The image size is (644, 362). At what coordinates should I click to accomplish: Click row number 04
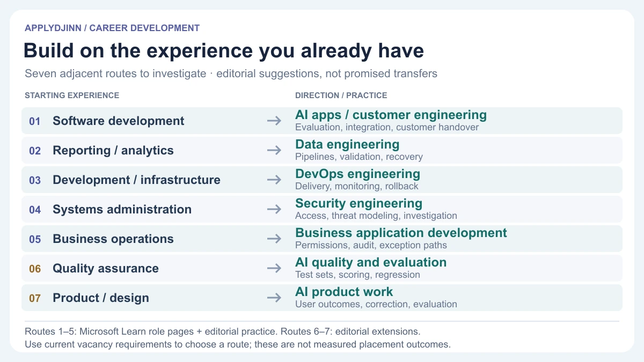[x=35, y=210]
